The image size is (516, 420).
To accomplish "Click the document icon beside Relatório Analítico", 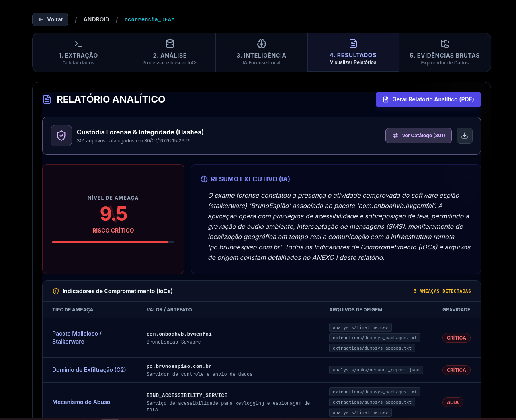I will pyautogui.click(x=47, y=99).
